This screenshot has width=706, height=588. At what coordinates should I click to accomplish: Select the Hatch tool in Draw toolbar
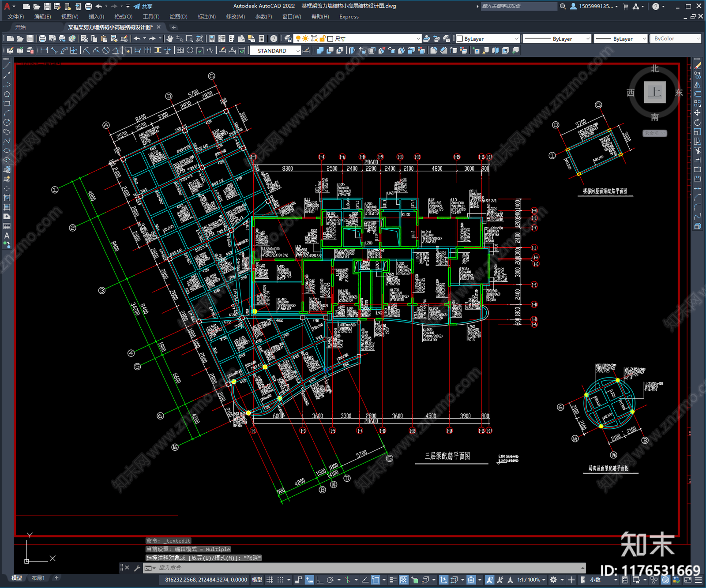coord(7,198)
